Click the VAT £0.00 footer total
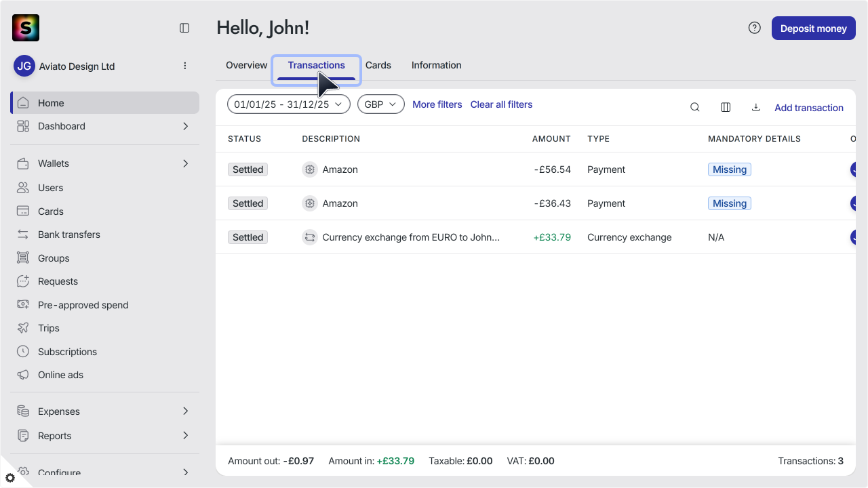This screenshot has height=488, width=868. [530, 461]
